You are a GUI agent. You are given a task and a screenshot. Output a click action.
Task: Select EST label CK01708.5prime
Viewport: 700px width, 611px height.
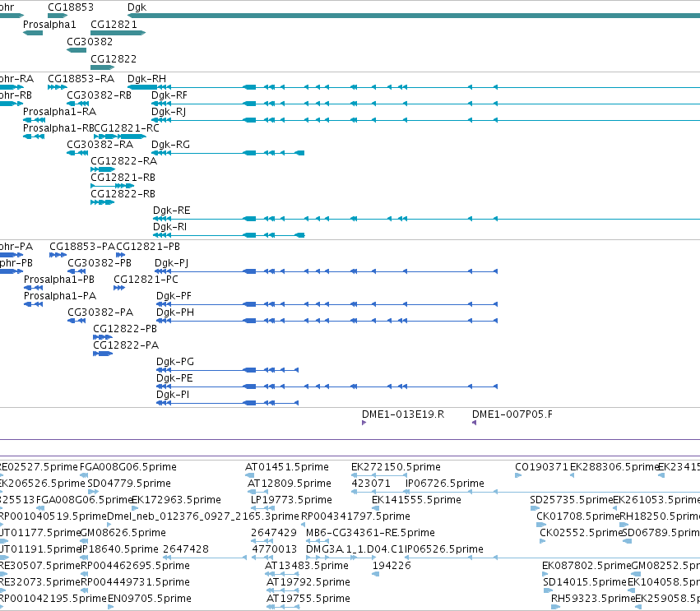coord(578,516)
